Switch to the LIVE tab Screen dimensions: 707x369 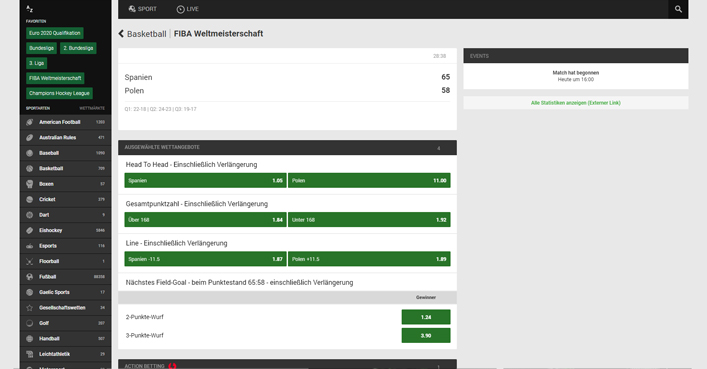187,9
